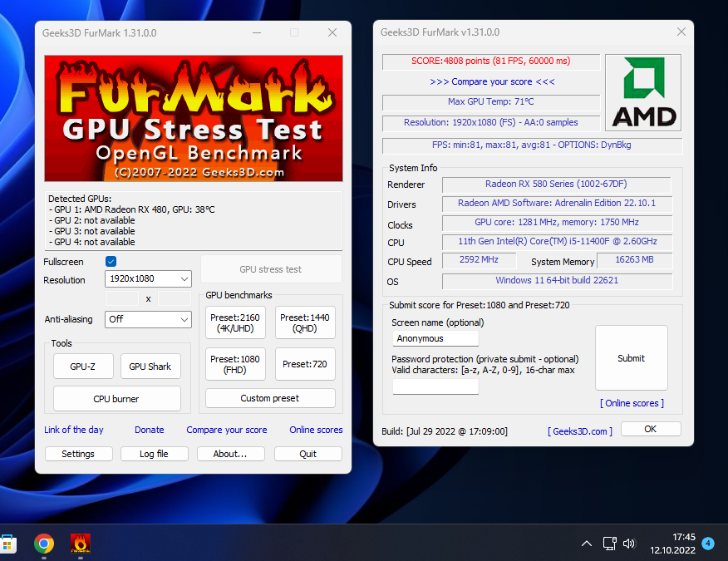This screenshot has width=728, height=561.
Task: Click the AMD logo in results window
Action: point(643,92)
